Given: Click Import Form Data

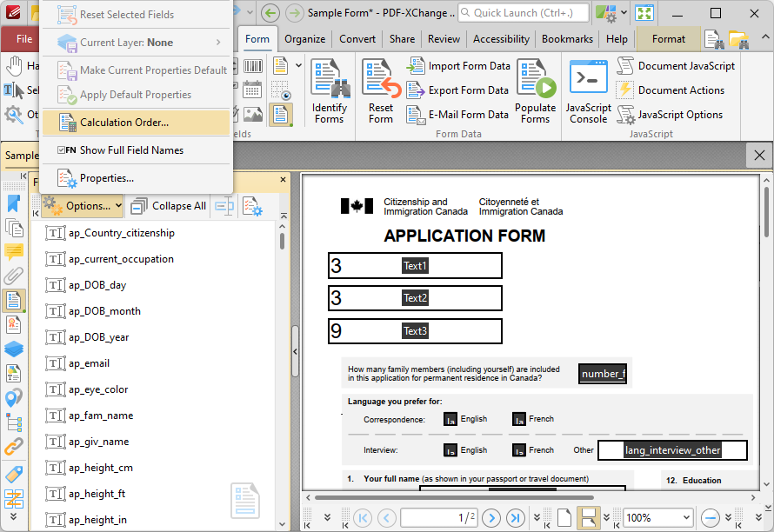Looking at the screenshot, I should pos(459,66).
